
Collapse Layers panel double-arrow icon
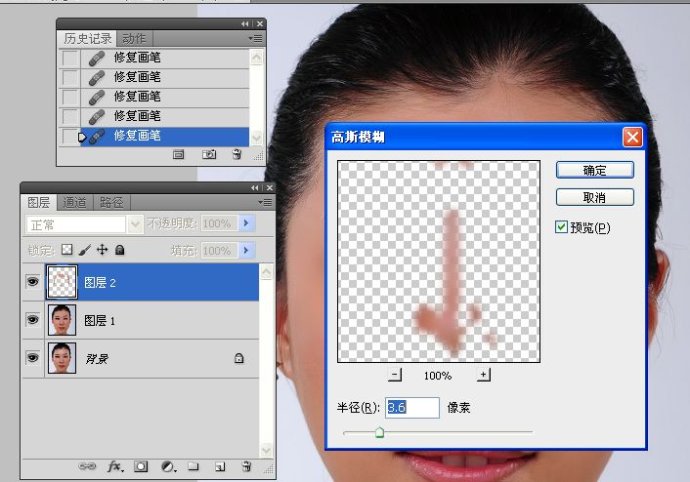tap(255, 188)
